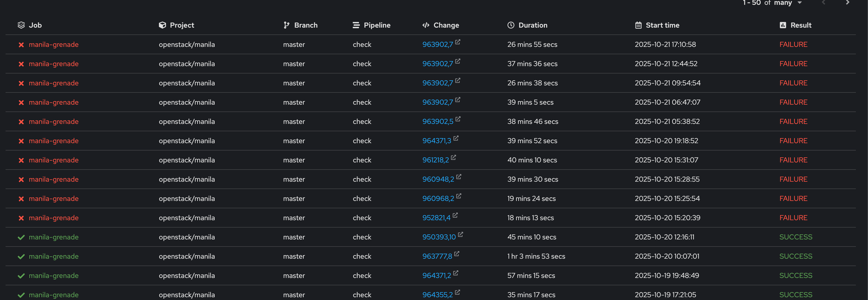Click the red X icon on the 17:10:58 build row
This screenshot has height=300, width=868.
21,45
